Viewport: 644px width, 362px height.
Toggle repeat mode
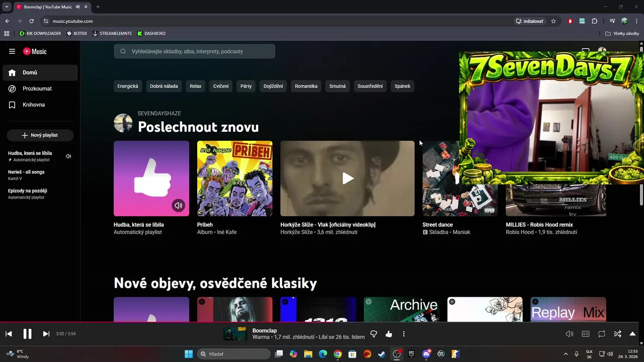[602, 334]
